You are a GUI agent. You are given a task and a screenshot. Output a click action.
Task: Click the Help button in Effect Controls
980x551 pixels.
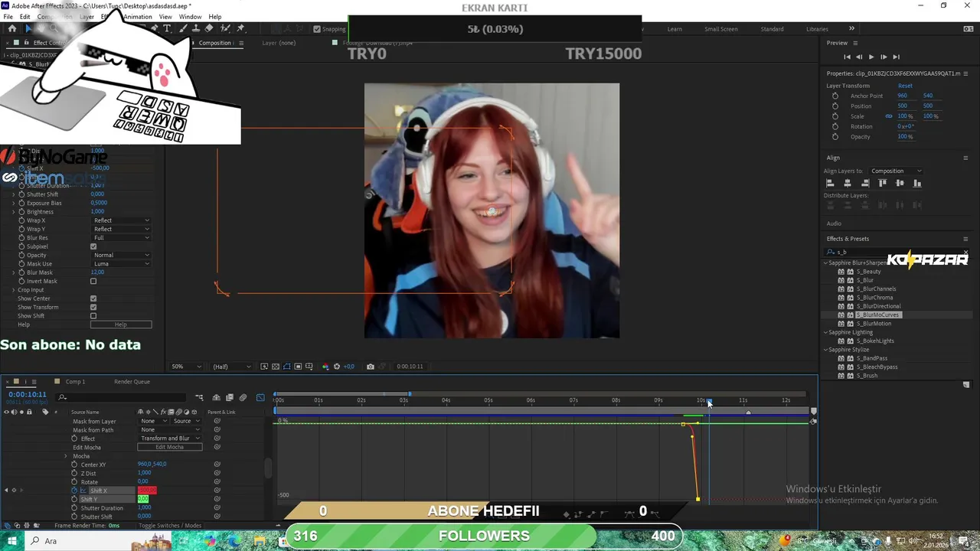[x=121, y=324]
